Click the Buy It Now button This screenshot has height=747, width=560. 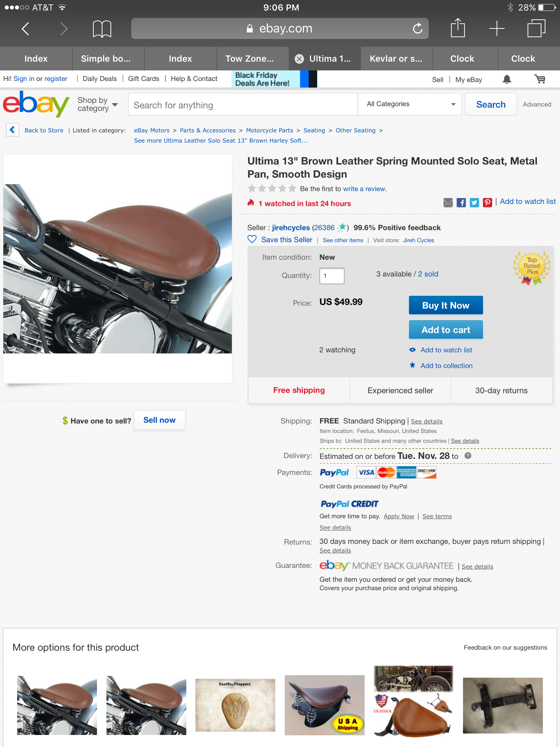[446, 305]
